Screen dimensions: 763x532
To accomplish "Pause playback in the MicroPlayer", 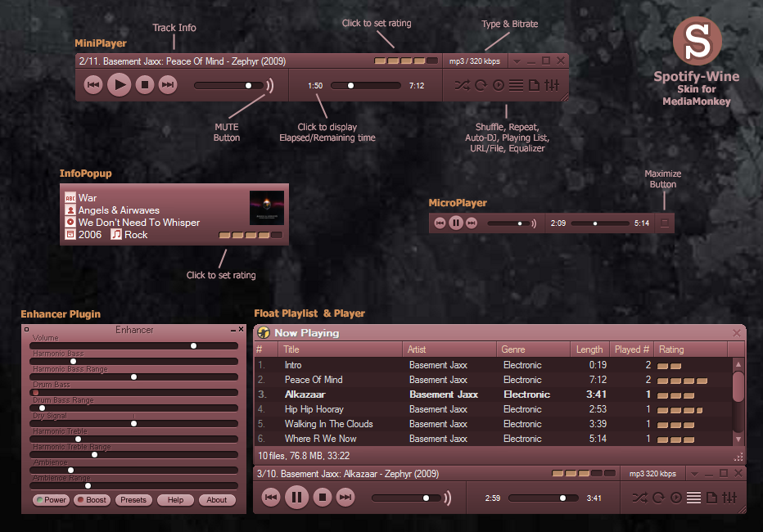I will click(x=455, y=223).
